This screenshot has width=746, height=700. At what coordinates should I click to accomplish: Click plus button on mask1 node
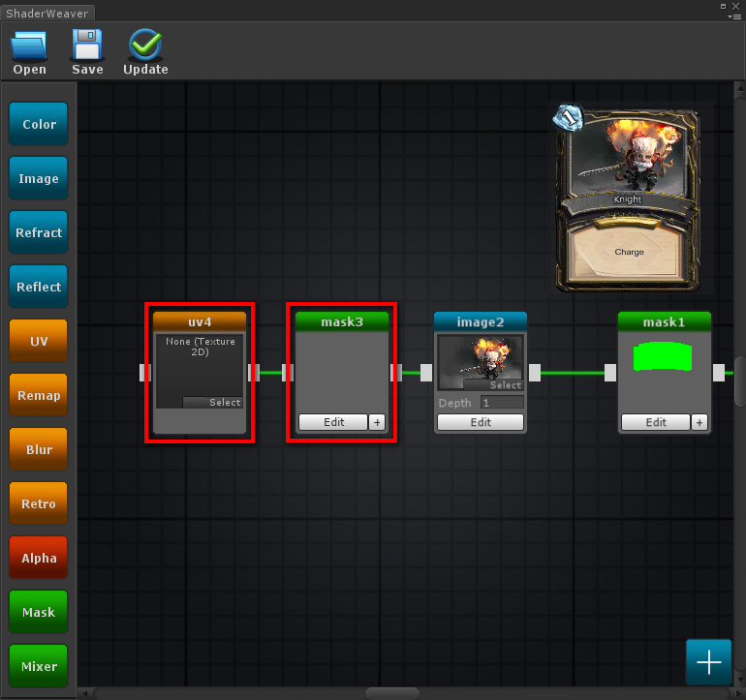coord(699,422)
